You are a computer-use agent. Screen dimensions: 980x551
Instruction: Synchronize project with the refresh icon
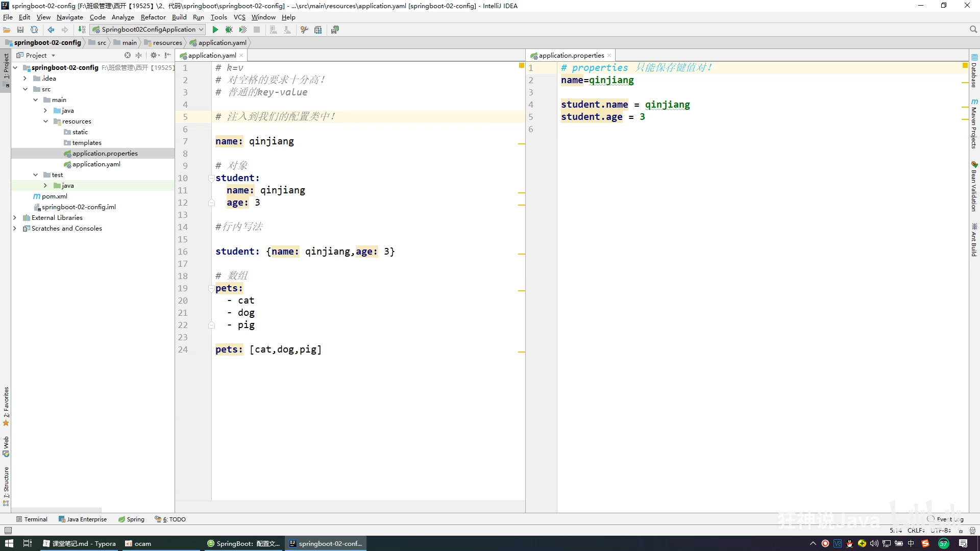point(34,30)
